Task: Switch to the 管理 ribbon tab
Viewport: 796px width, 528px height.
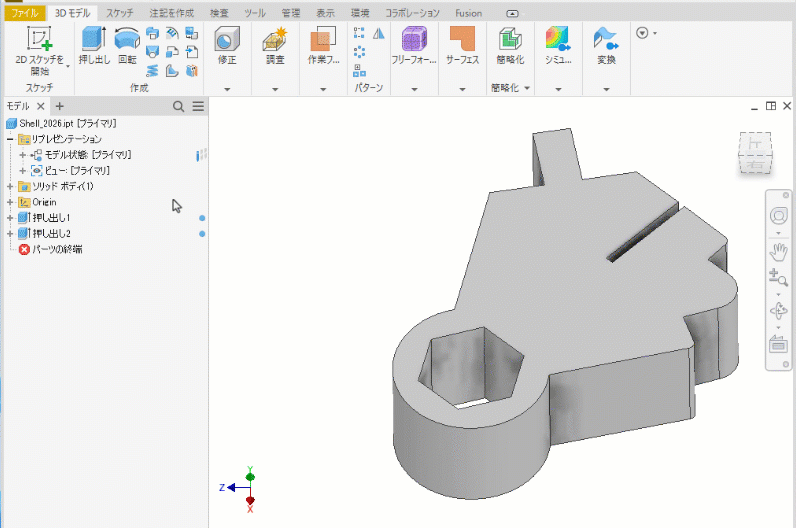Action: click(x=291, y=13)
